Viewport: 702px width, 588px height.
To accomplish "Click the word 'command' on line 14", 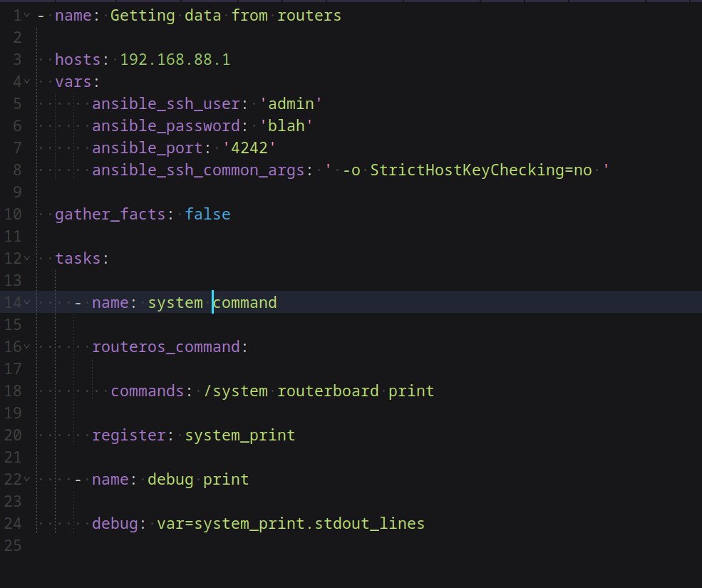I will [245, 303].
